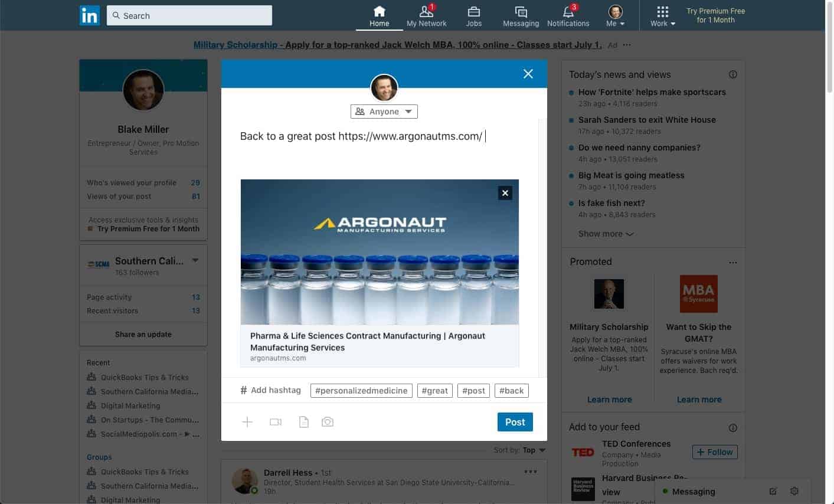This screenshot has height=504, width=834.
Task: Open the Notifications bell icon
Action: 568,12
